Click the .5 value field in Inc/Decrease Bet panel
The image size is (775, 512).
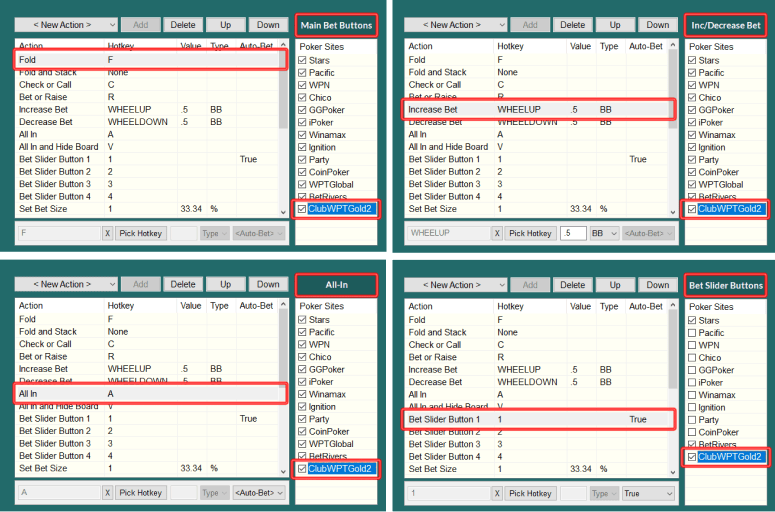(573, 233)
